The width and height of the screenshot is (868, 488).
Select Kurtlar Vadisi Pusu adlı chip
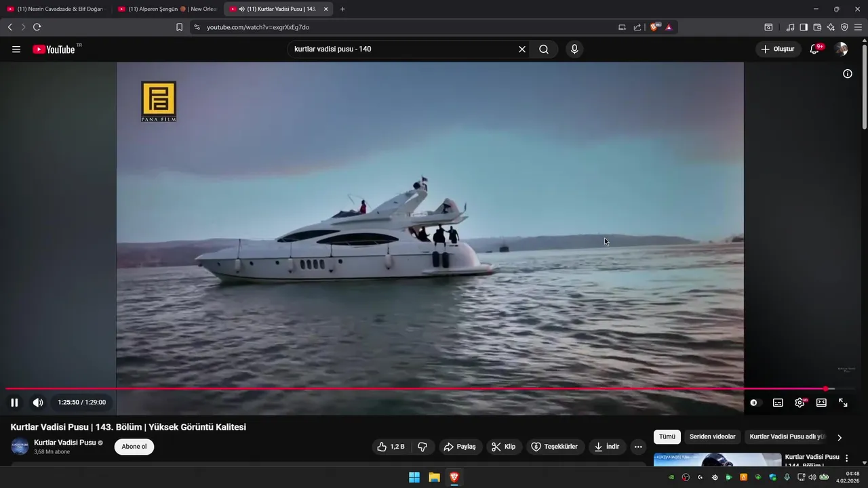tap(787, 437)
